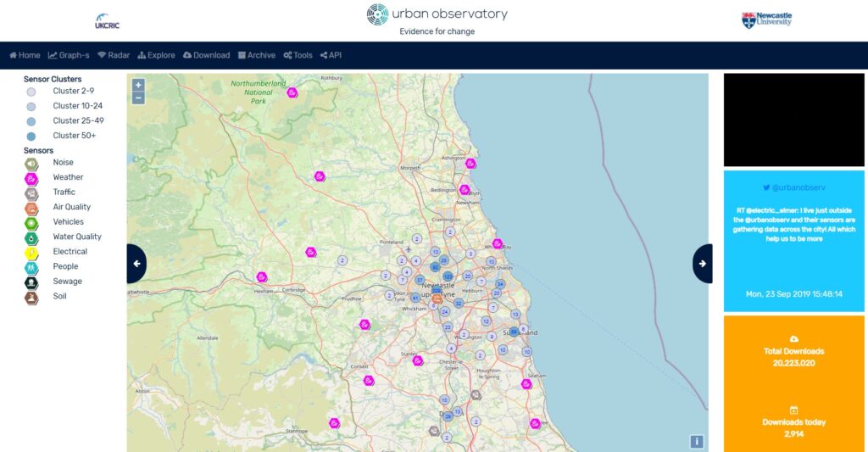868x452 pixels.
Task: Open the Archive menu item
Action: coord(257,55)
